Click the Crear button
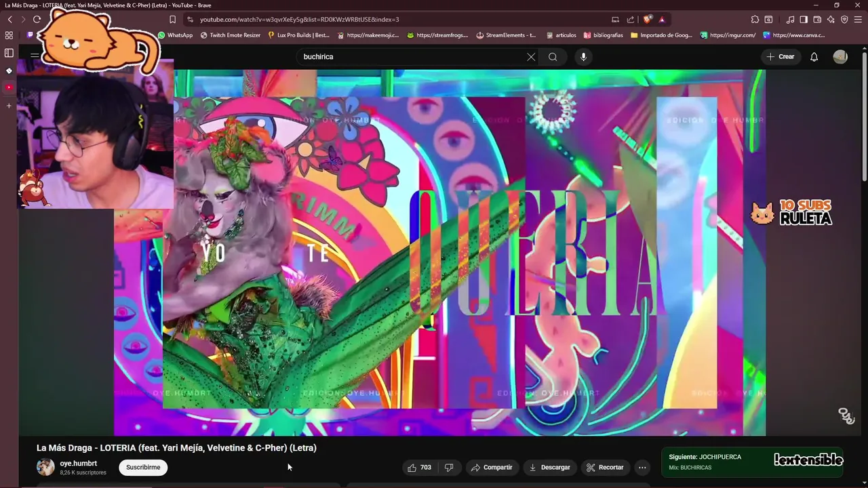 (780, 57)
